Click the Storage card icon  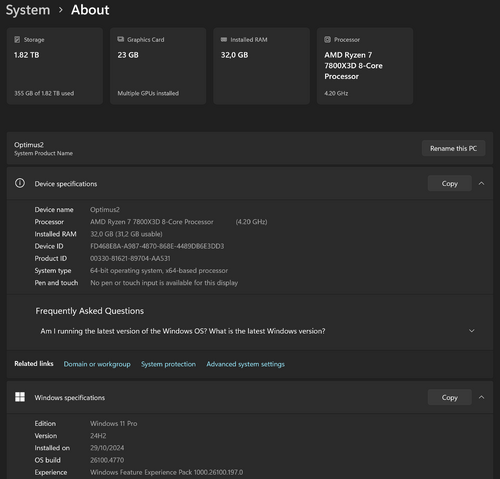[x=17, y=40]
